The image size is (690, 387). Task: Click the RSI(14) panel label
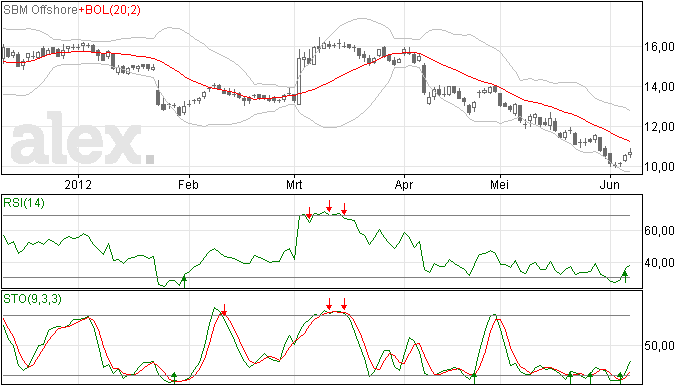point(24,203)
